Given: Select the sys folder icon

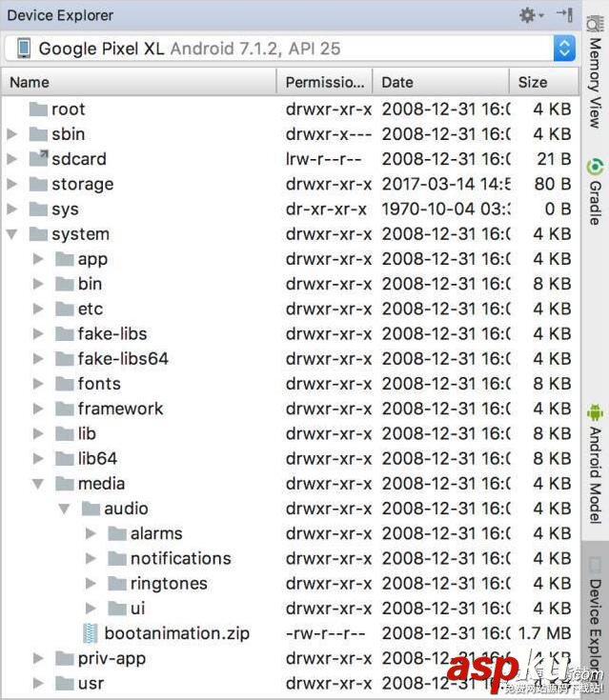Looking at the screenshot, I should point(38,209).
